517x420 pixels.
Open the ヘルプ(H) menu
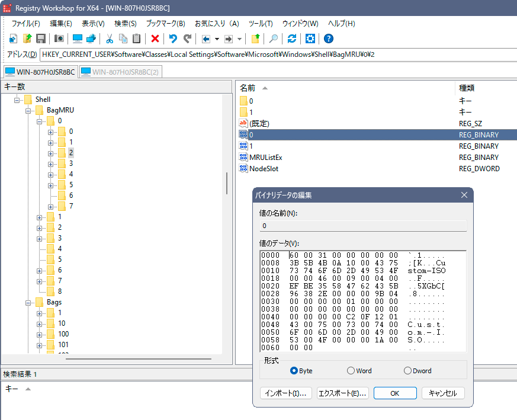tap(341, 24)
